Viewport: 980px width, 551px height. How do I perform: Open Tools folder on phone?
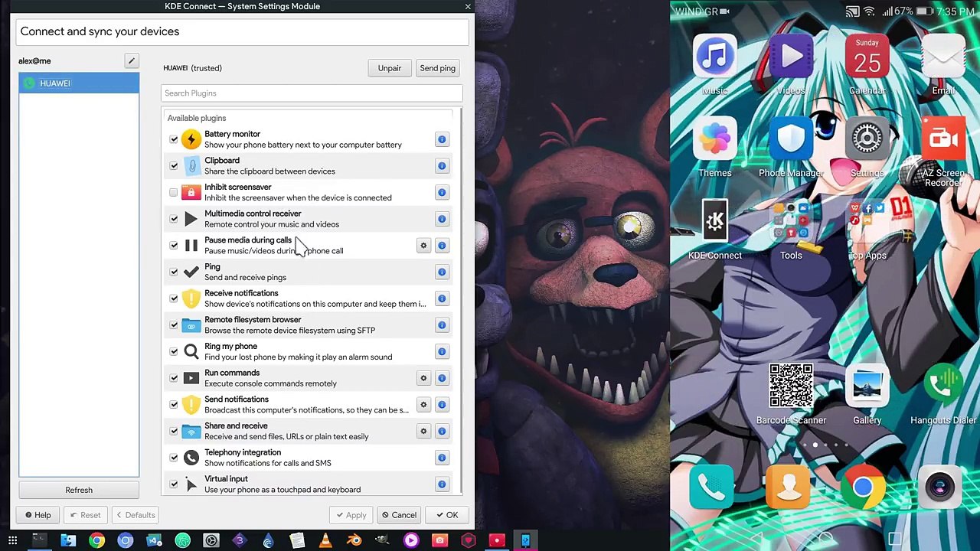tap(791, 230)
